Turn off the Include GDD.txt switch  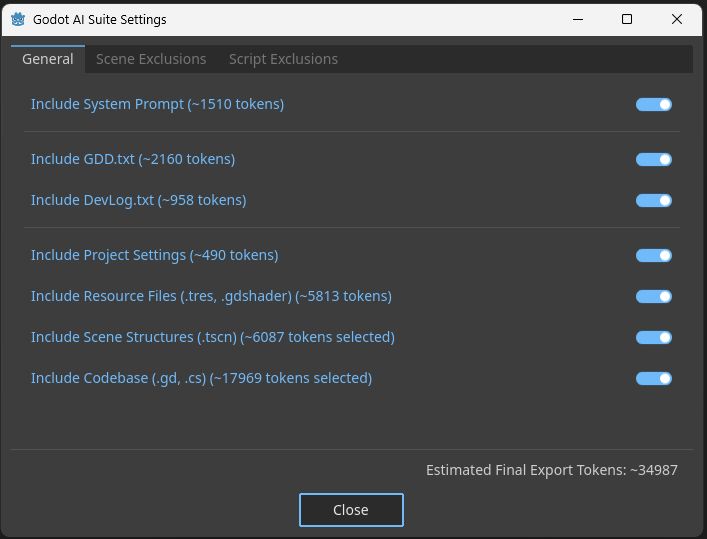(x=654, y=160)
